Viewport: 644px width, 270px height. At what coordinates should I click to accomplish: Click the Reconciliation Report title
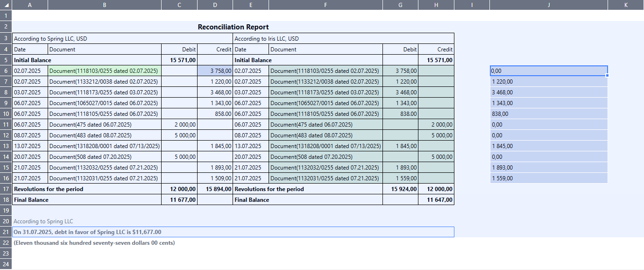[233, 27]
